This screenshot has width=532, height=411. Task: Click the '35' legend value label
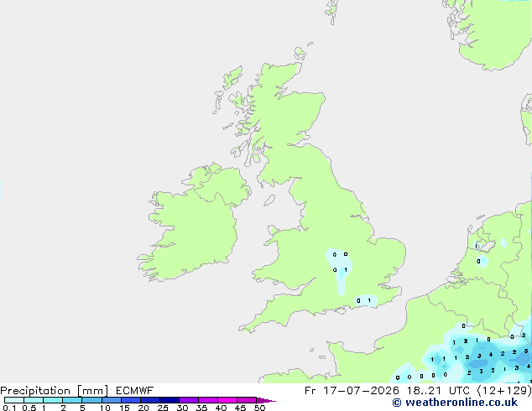pyautogui.click(x=201, y=408)
